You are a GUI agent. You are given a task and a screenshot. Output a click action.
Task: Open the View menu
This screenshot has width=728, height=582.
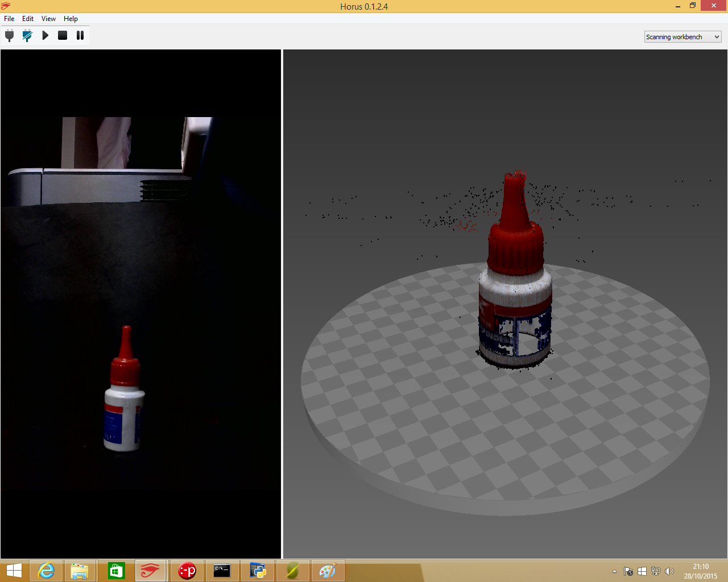point(48,19)
